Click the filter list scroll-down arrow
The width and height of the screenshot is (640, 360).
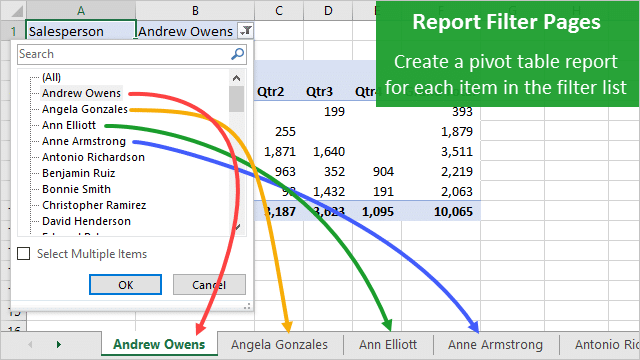click(x=238, y=227)
